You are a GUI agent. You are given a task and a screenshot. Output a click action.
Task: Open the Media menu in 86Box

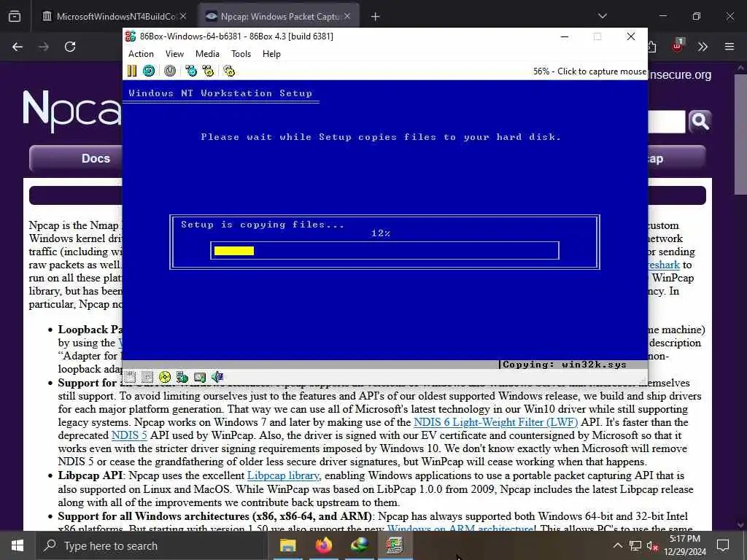pyautogui.click(x=207, y=54)
